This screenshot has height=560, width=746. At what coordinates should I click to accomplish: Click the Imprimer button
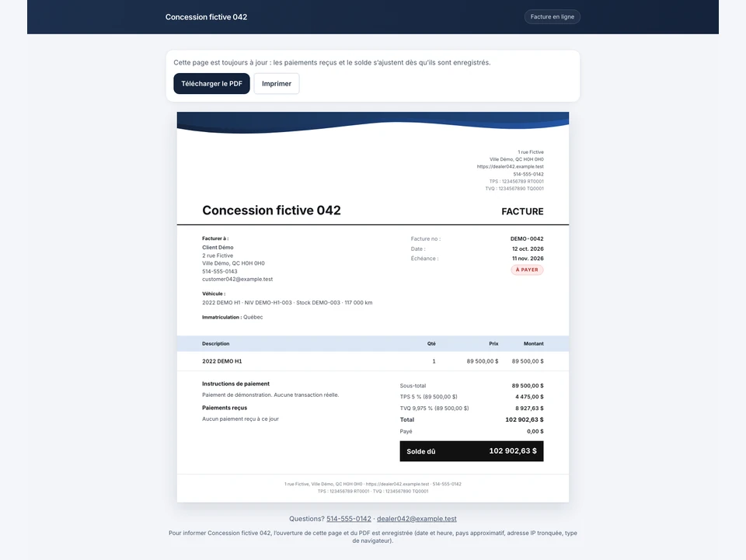point(277,84)
